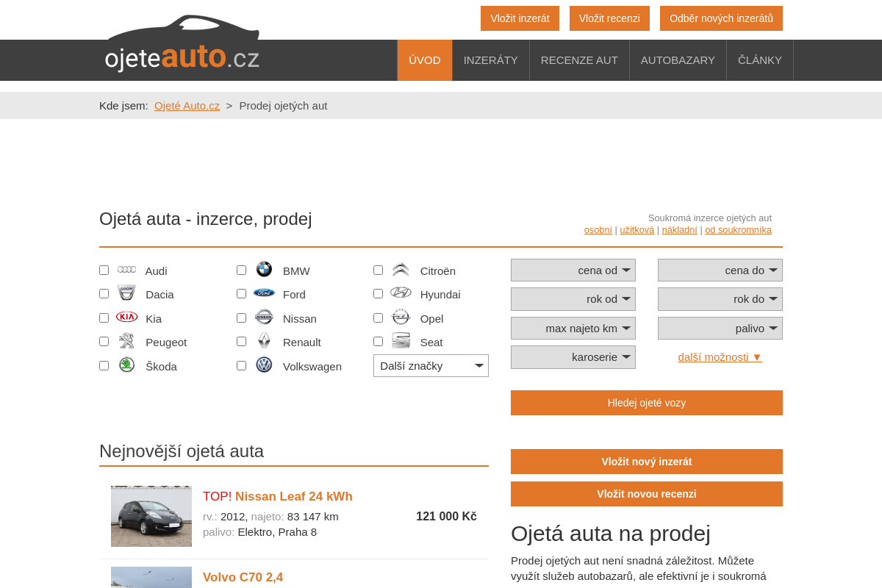Image resolution: width=882 pixels, height=588 pixels.
Task: Check the Ford checkbox
Action: 241,293
